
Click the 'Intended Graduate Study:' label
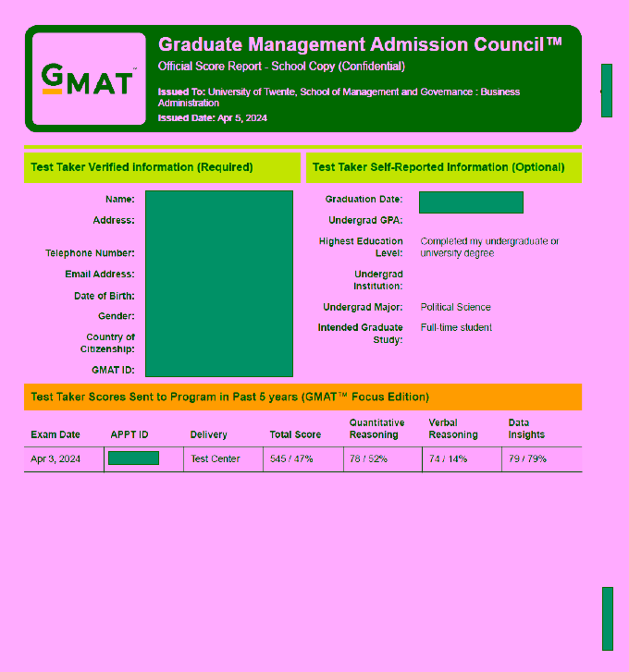360,334
